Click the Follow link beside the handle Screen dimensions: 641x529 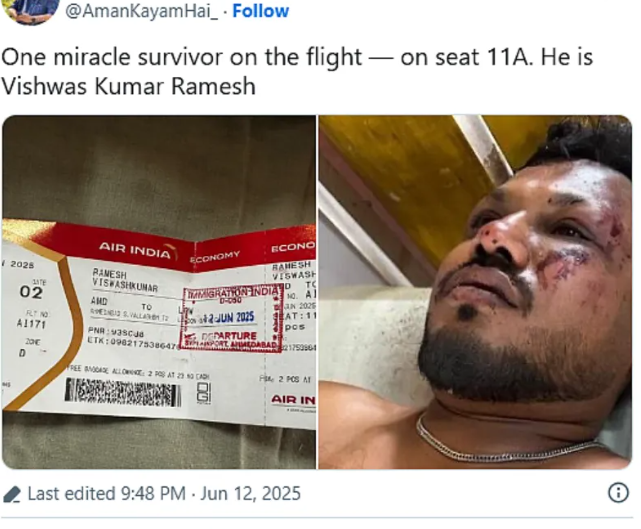click(x=260, y=11)
